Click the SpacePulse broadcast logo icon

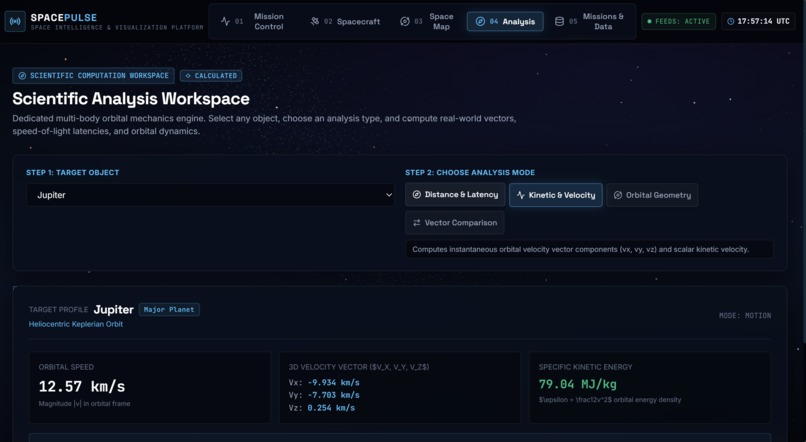15,22
